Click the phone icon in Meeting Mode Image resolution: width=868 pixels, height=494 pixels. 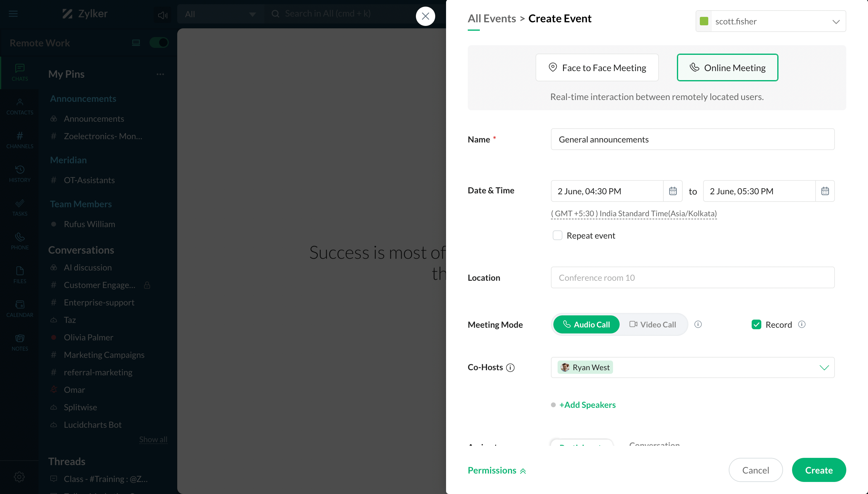click(566, 324)
